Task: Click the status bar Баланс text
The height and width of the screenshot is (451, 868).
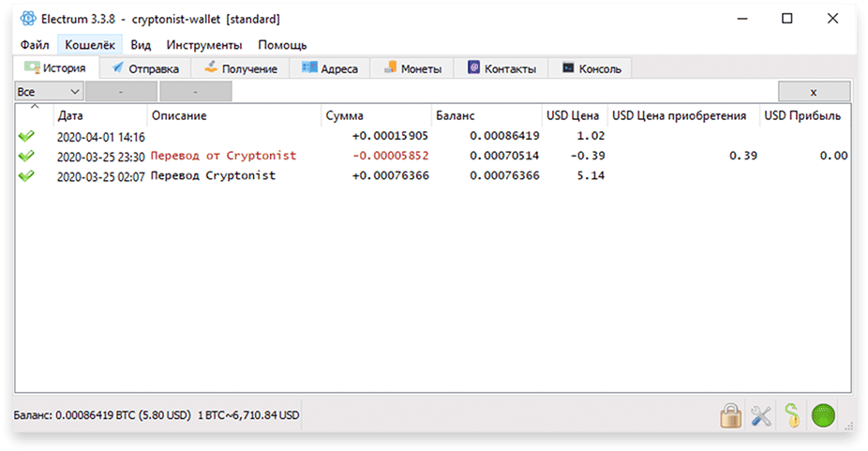Action: 102,415
